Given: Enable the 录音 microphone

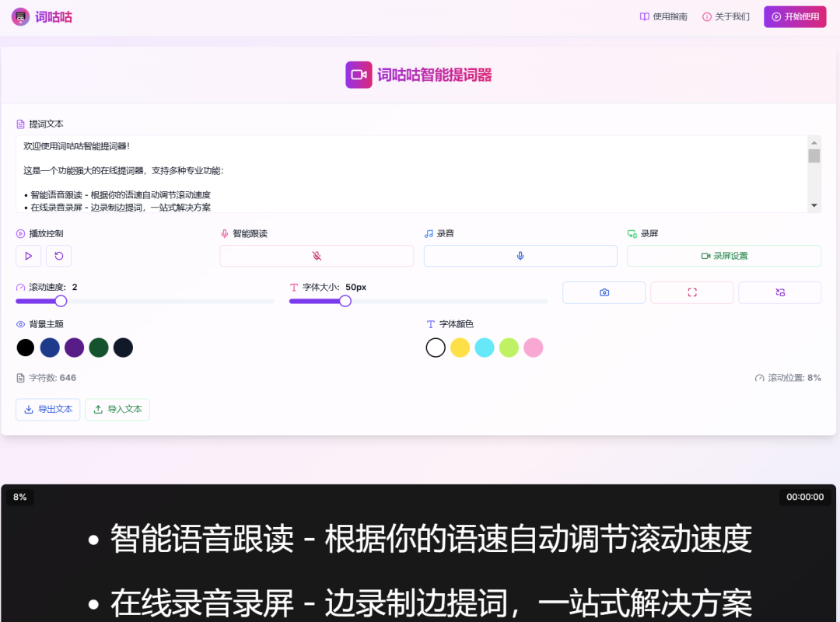Looking at the screenshot, I should click(x=520, y=255).
